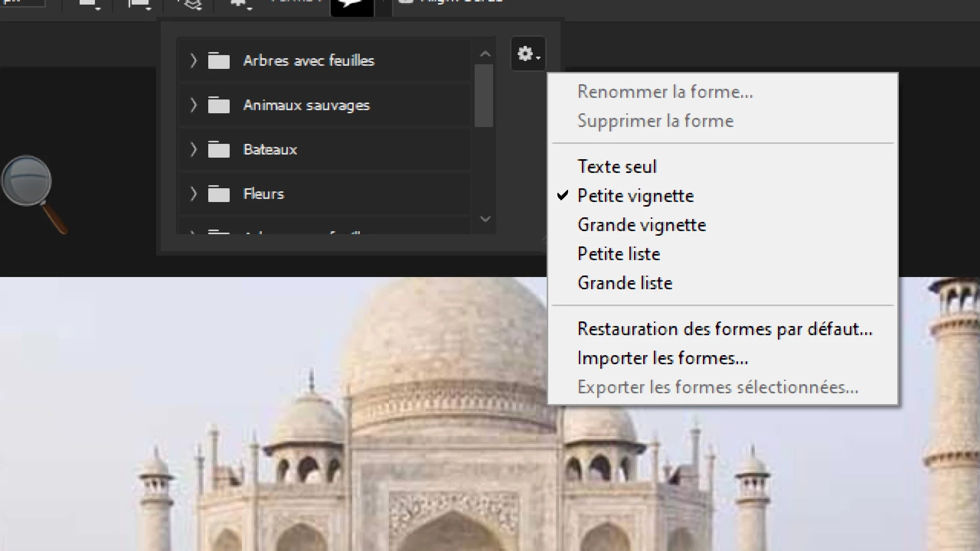Switch view to Petite liste
Viewport: 980px width, 551px height.
619,254
